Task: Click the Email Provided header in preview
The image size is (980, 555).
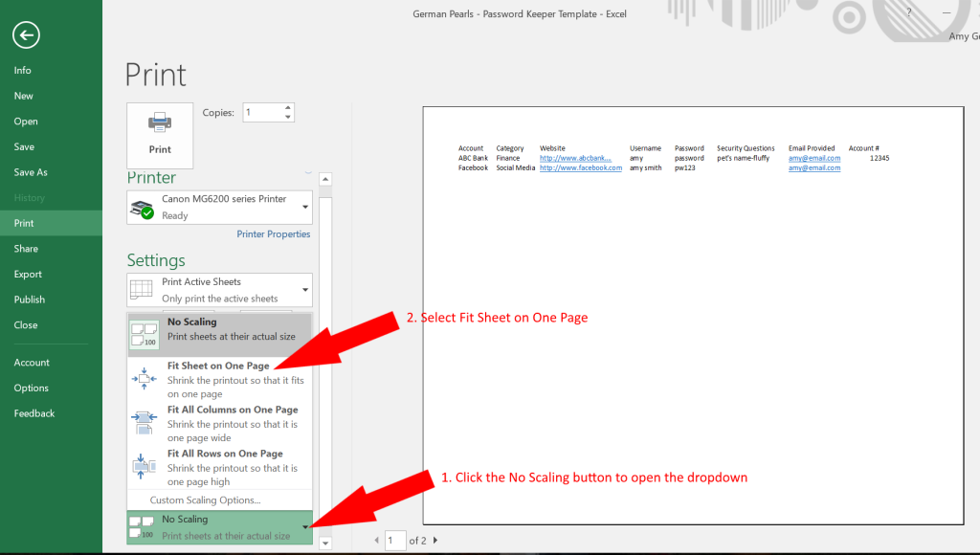Action: pos(812,148)
